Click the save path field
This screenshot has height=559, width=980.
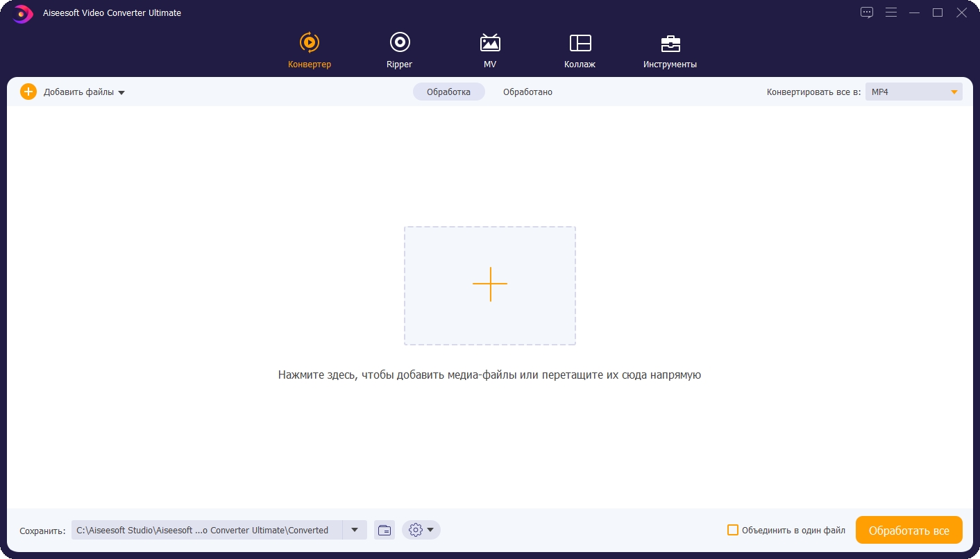coord(207,531)
